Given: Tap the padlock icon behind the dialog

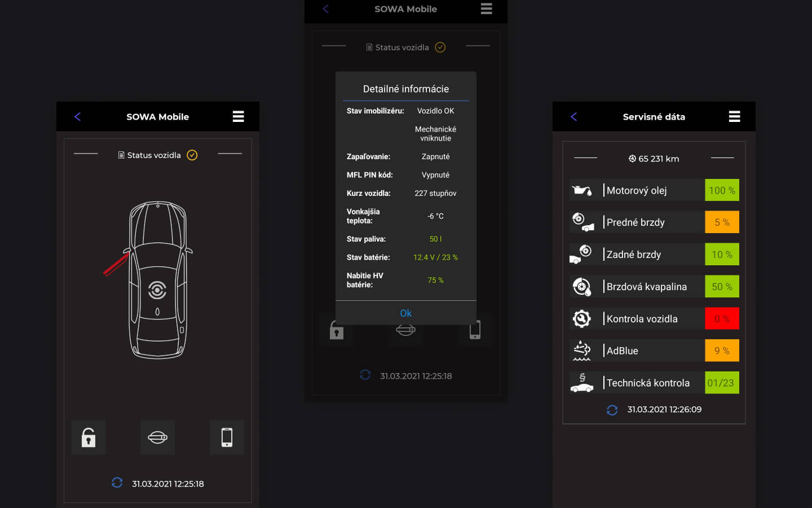Looking at the screenshot, I should pos(337,330).
